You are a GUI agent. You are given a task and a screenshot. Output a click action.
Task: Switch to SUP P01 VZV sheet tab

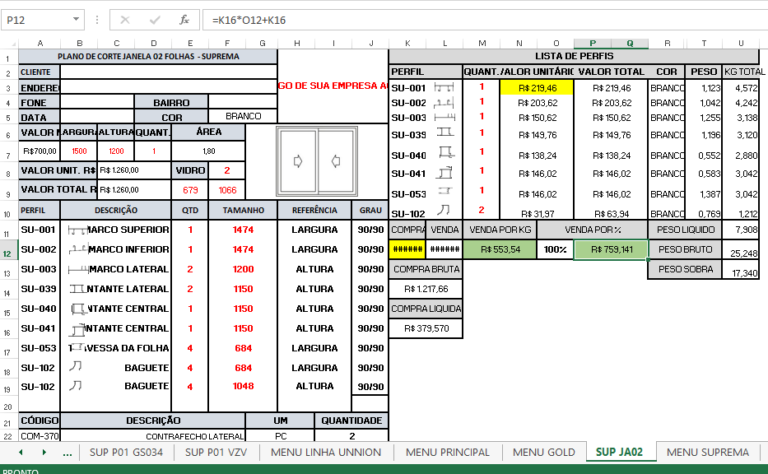tap(216, 452)
